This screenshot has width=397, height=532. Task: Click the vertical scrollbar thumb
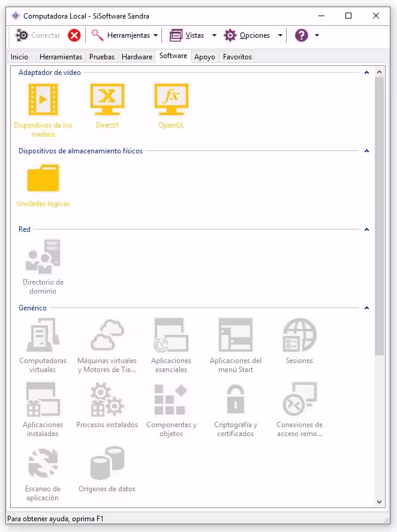380,216
